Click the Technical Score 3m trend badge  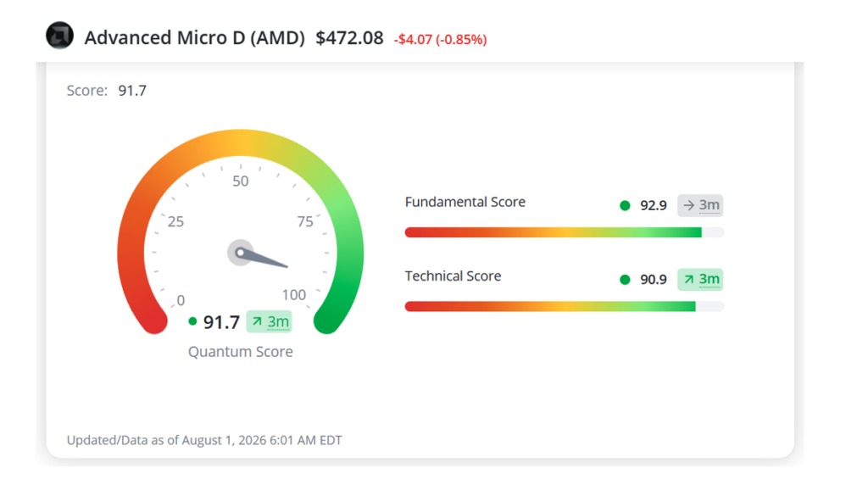700,280
